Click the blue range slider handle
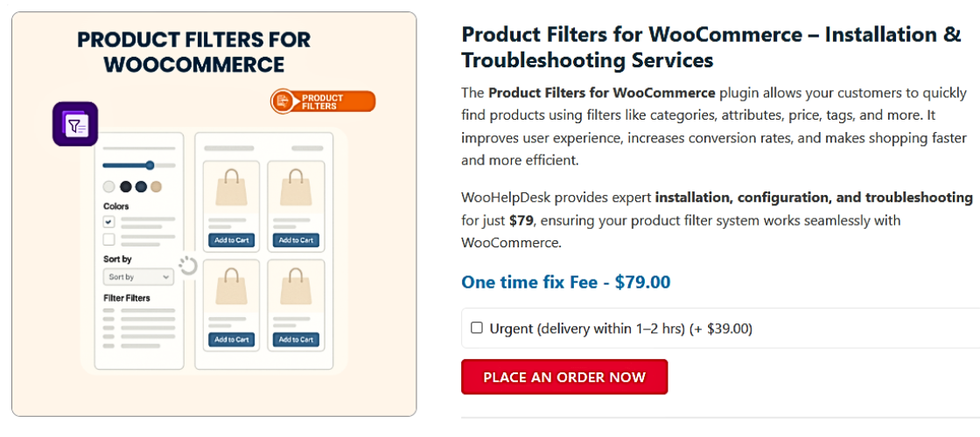The height and width of the screenshot is (437, 980). click(x=150, y=165)
